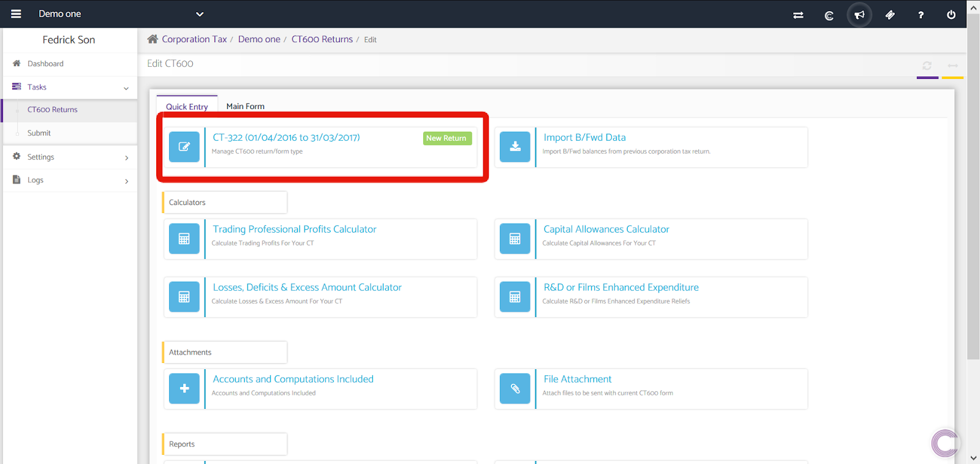Click Capital Allowances calculator icon

click(x=515, y=239)
